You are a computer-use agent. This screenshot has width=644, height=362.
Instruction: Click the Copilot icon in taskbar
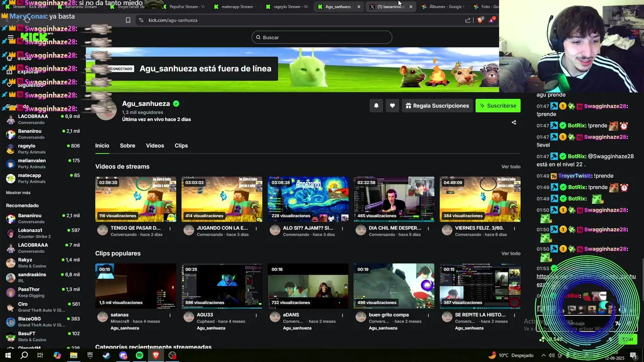pyautogui.click(x=57, y=355)
